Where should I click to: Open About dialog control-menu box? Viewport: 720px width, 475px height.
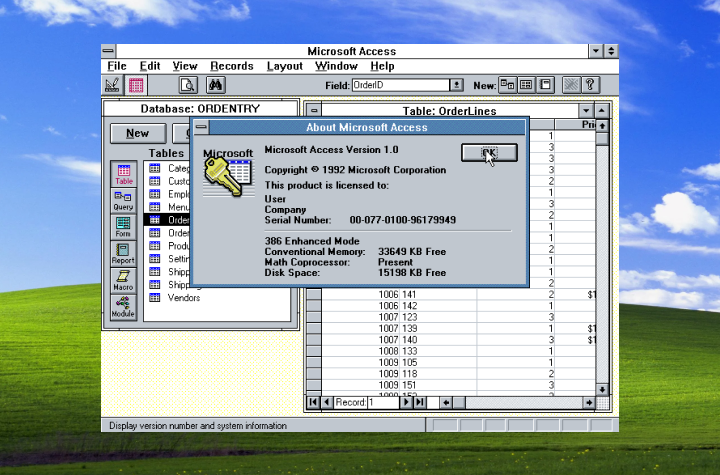point(201,127)
